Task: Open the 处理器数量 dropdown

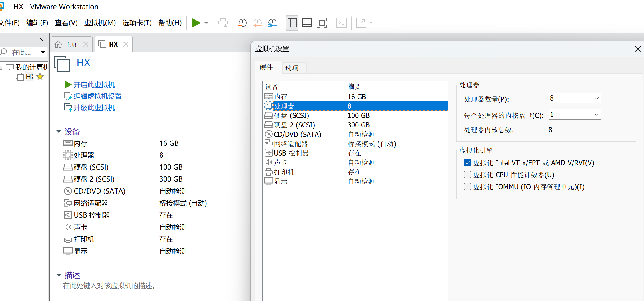Action: 596,98
